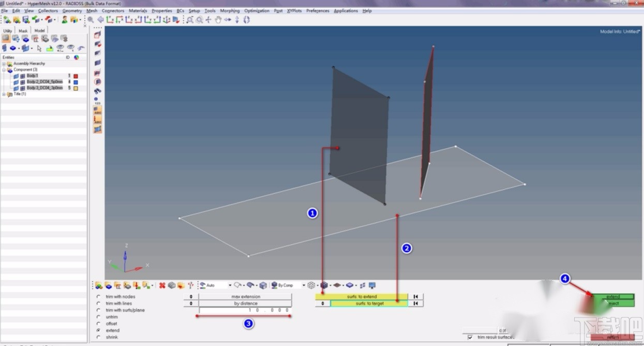Click the surfs: to extend collector
This screenshot has width=644, height=346.
coord(362,297)
